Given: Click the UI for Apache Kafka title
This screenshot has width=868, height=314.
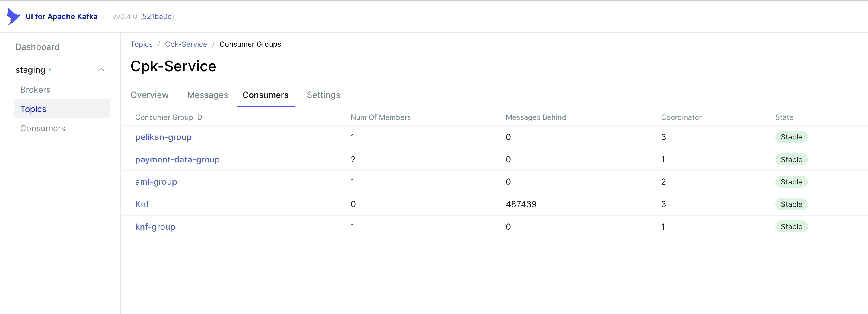Looking at the screenshot, I should point(61,17).
